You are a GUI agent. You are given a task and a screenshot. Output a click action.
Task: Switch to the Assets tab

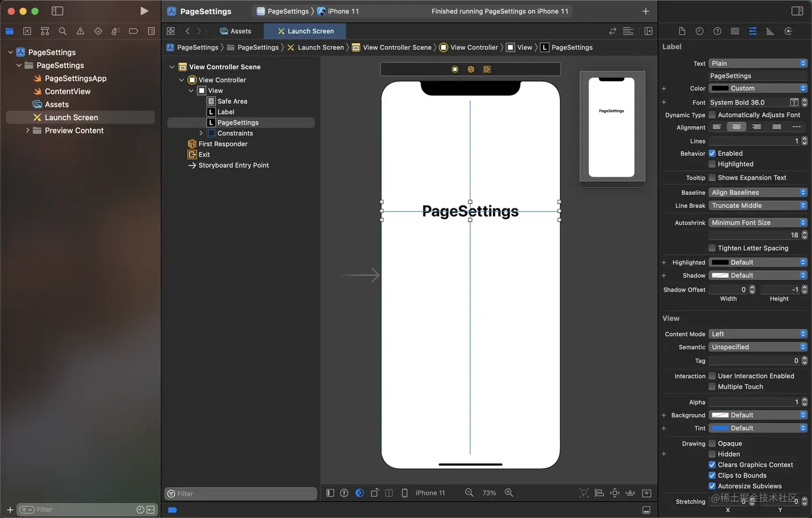(235, 31)
